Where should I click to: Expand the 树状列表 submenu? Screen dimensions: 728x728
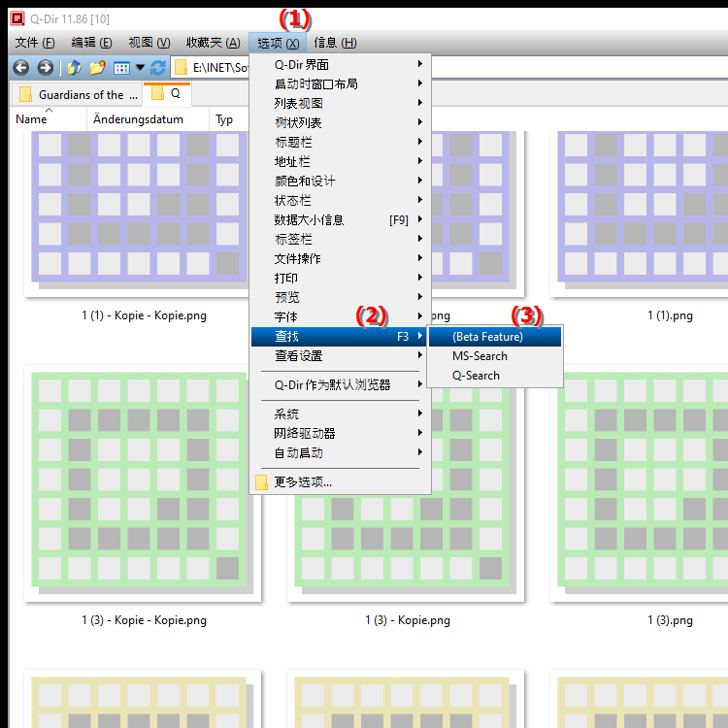pyautogui.click(x=340, y=123)
